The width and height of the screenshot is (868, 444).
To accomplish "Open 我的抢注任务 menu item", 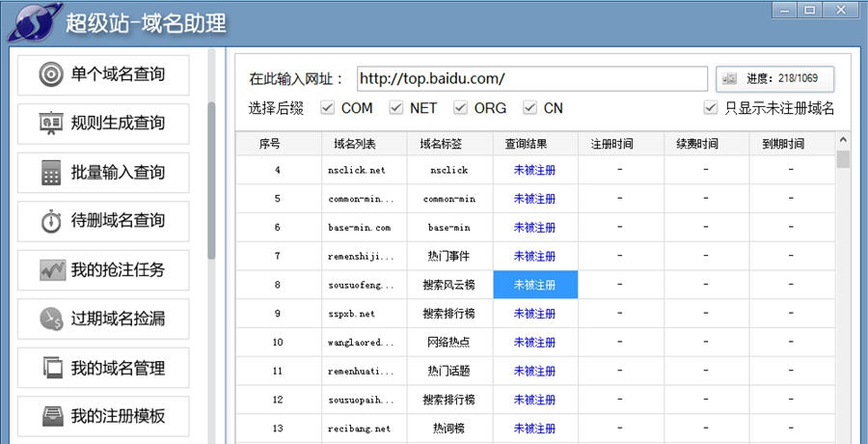I will (103, 270).
